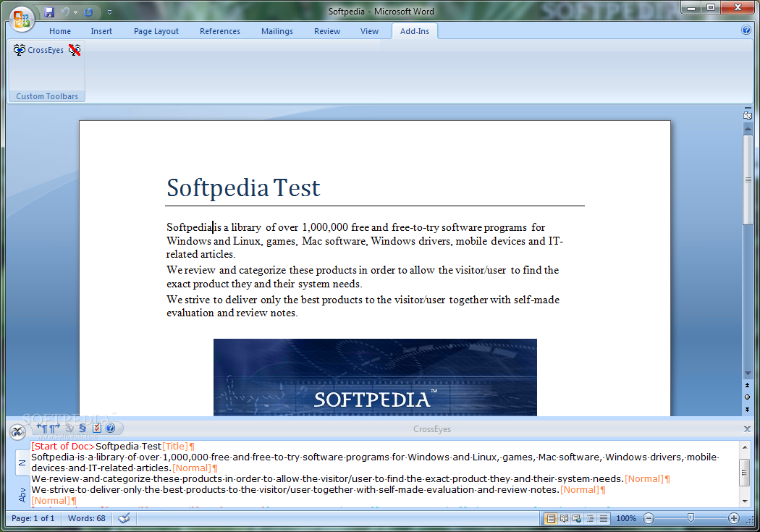Viewport: 760px width, 532px height.
Task: Click the proofing errors status icon
Action: [124, 518]
